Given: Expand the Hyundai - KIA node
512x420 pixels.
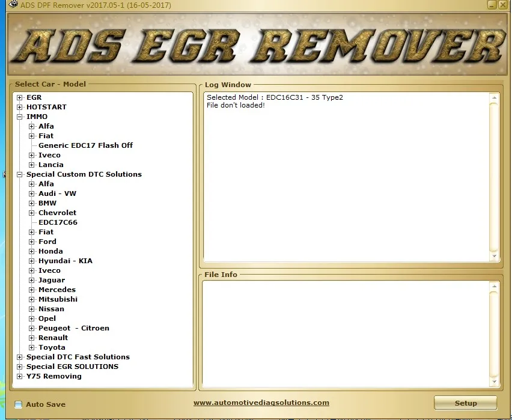Looking at the screenshot, I should click(31, 260).
